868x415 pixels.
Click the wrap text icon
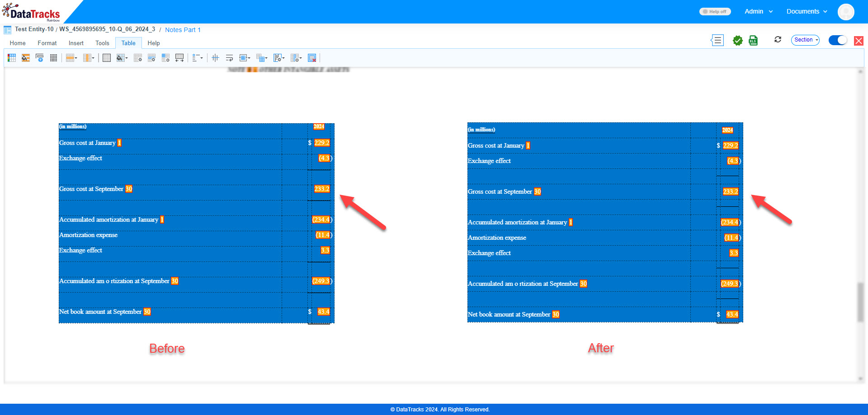(229, 58)
